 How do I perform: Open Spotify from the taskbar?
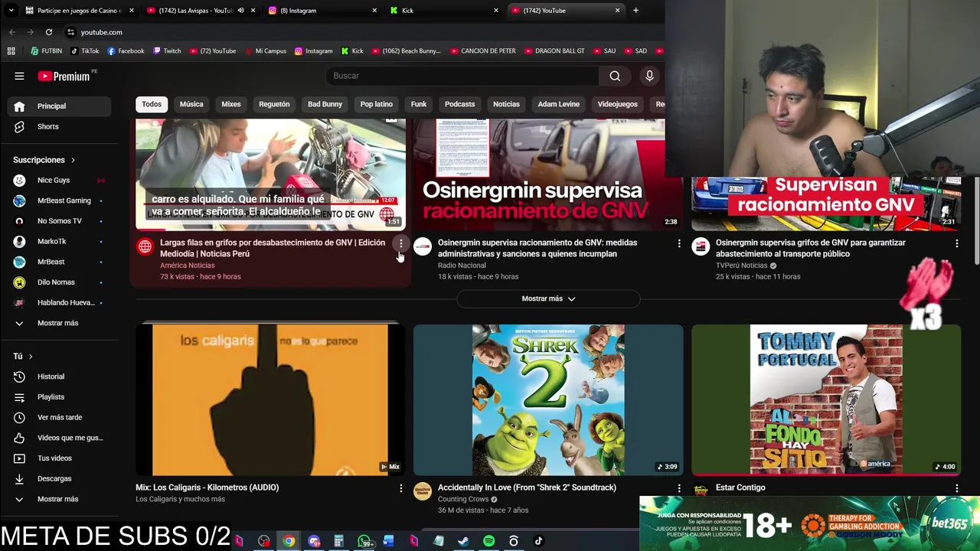pos(488,541)
